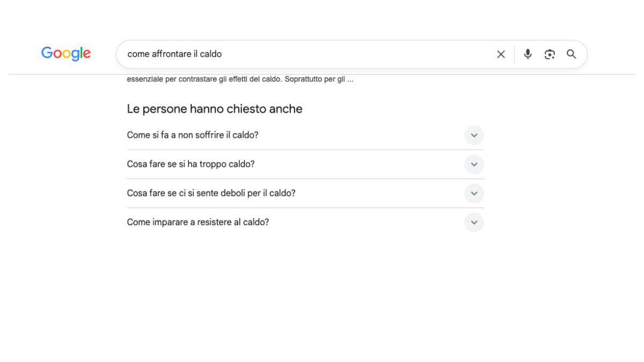Expand chevron for 'Cosa fare se si ha troppo caldo?'

pos(474,164)
